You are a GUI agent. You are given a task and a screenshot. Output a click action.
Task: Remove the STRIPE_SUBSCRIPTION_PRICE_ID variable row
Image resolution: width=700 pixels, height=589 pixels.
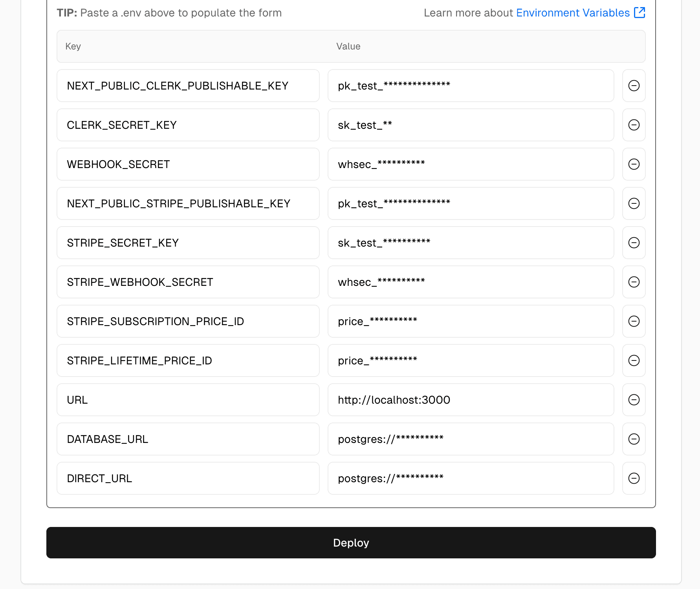click(634, 321)
